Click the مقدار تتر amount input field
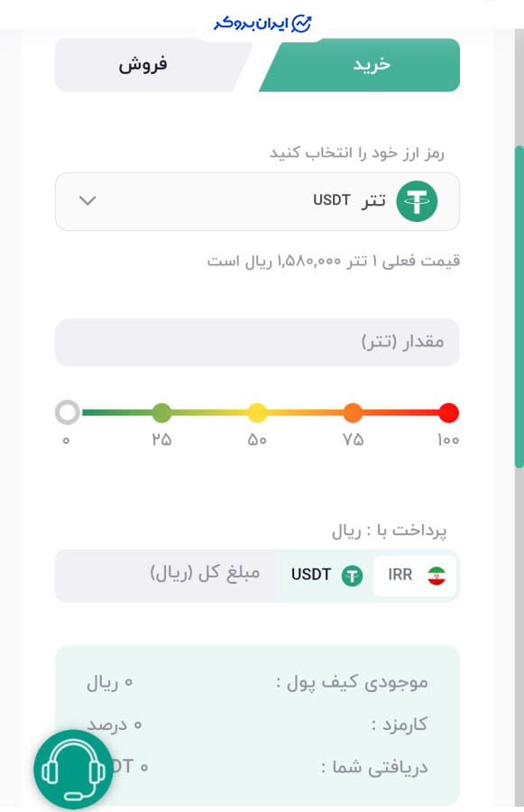 pos(257,343)
